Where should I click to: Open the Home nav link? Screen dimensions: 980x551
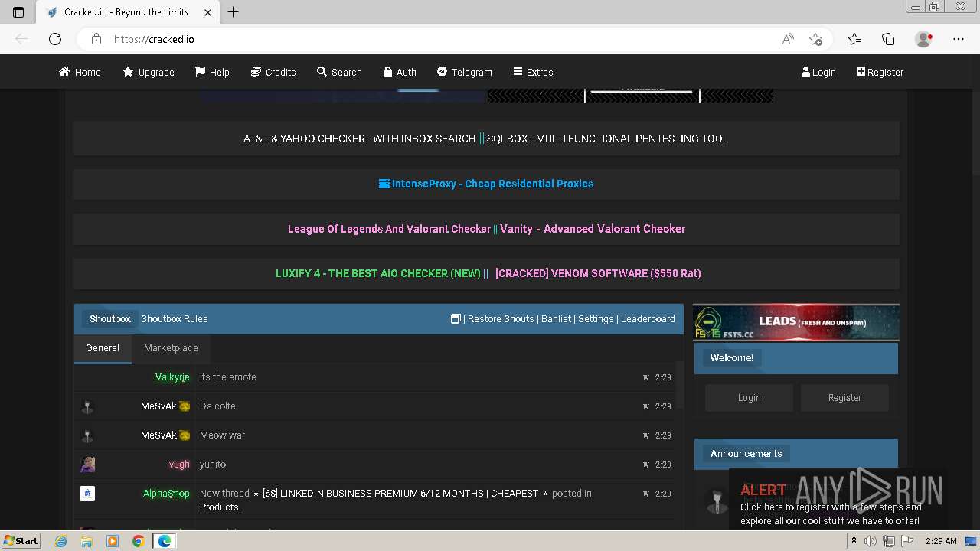click(80, 72)
